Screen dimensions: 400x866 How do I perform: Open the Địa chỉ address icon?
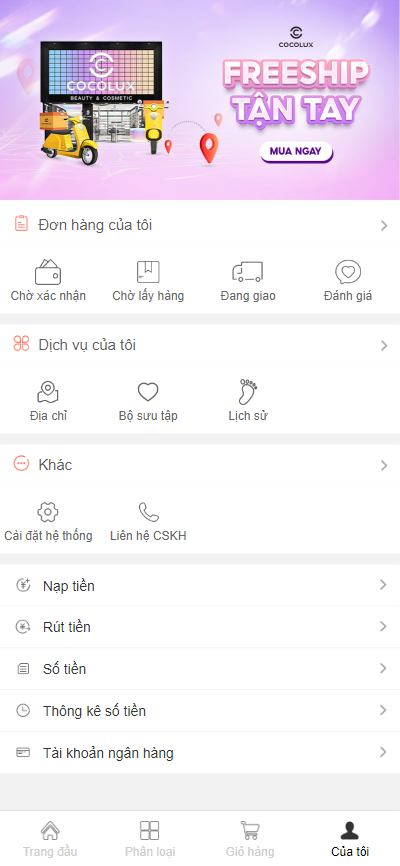coord(48,392)
